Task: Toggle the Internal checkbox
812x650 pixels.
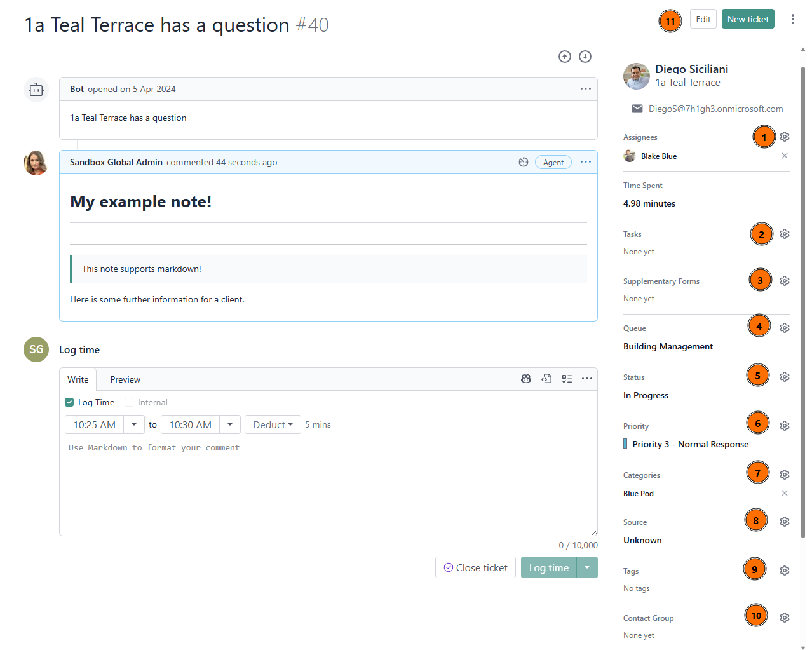Action: click(129, 402)
